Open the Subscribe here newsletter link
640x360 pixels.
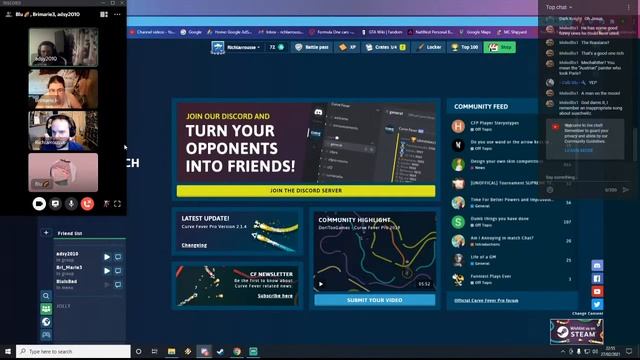pos(275,296)
